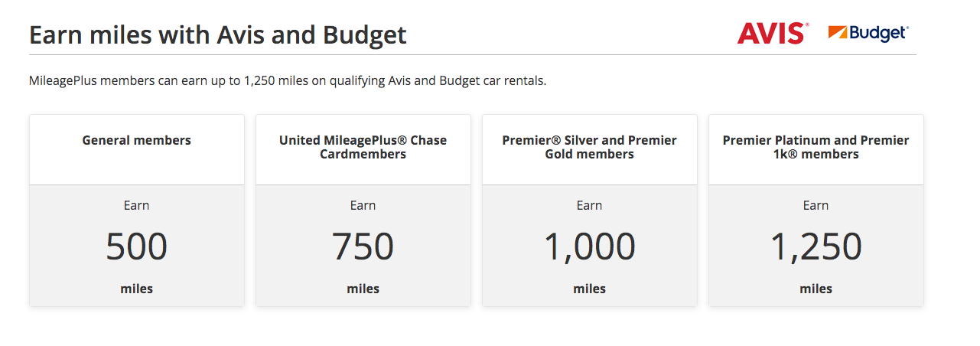The height and width of the screenshot is (346, 980).
Task: Select the 1,000 miles value
Action: (589, 246)
